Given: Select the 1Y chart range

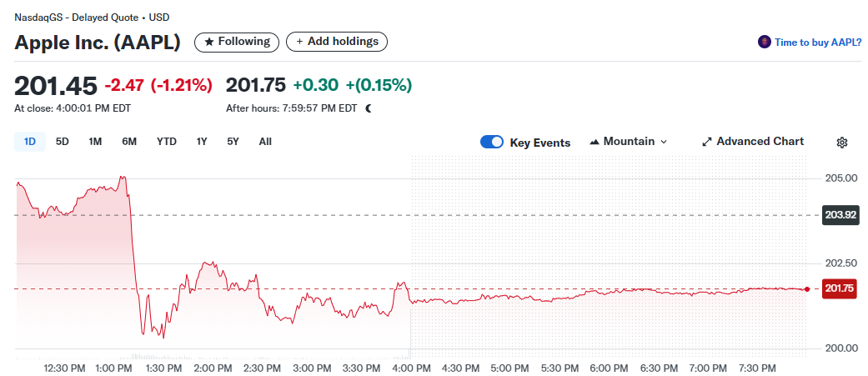Looking at the screenshot, I should [x=202, y=142].
